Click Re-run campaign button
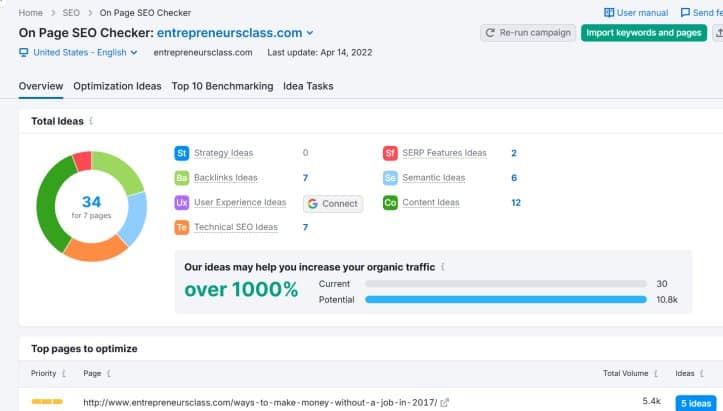The width and height of the screenshot is (723, 411). tap(528, 33)
